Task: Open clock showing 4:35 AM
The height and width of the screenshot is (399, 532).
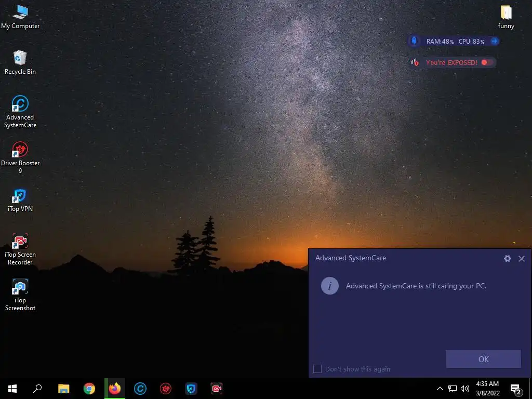Action: tap(487, 389)
